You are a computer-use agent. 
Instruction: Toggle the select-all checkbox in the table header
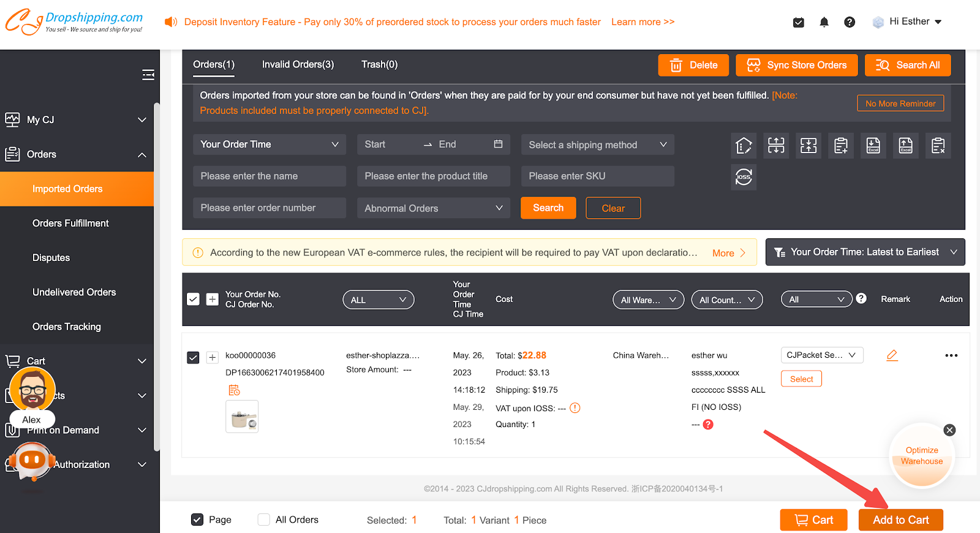tap(193, 299)
